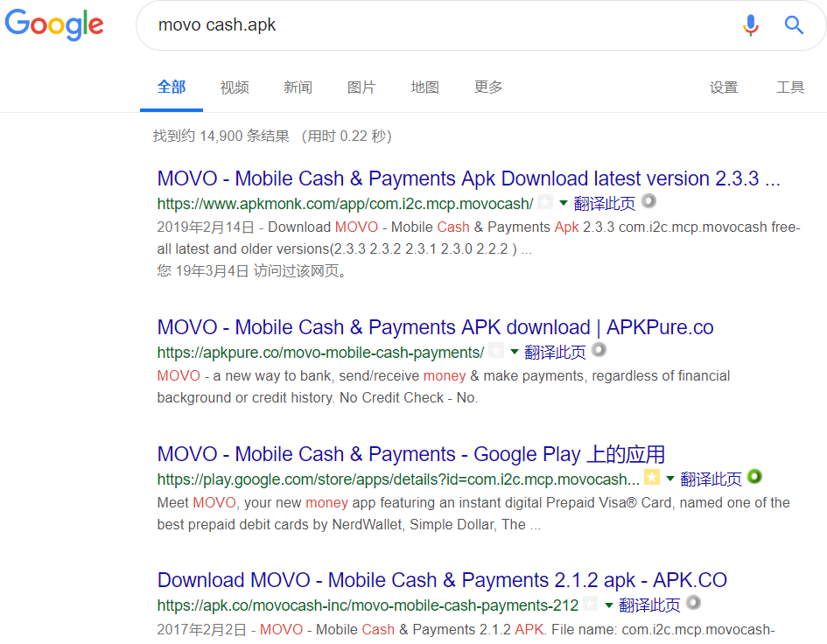The image size is (827, 644).
Task: Click the gray rating circle on apk.co result
Action: click(x=694, y=602)
